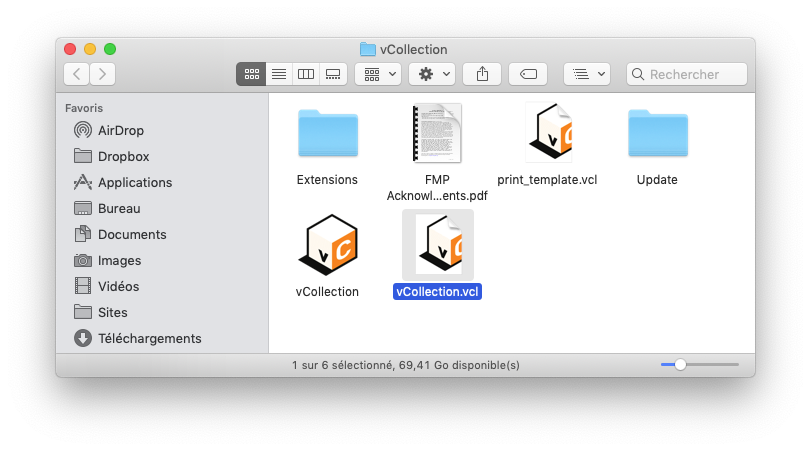Image resolution: width=811 pixels, height=451 pixels.
Task: Select the print_template.vcl file icon
Action: (548, 132)
